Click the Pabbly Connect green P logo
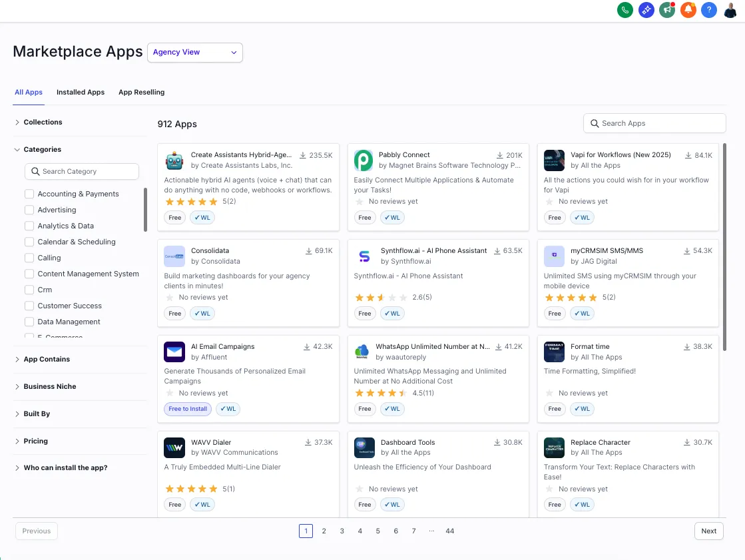 pyautogui.click(x=364, y=160)
